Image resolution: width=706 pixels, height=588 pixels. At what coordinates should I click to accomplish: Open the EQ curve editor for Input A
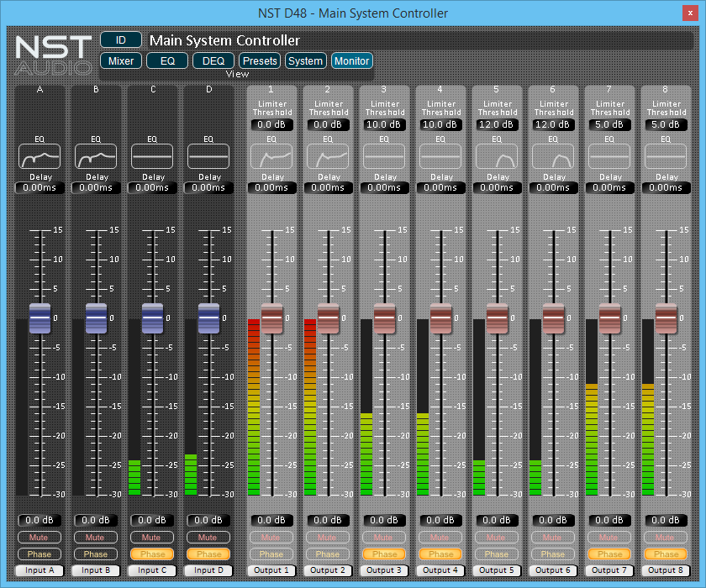40,156
